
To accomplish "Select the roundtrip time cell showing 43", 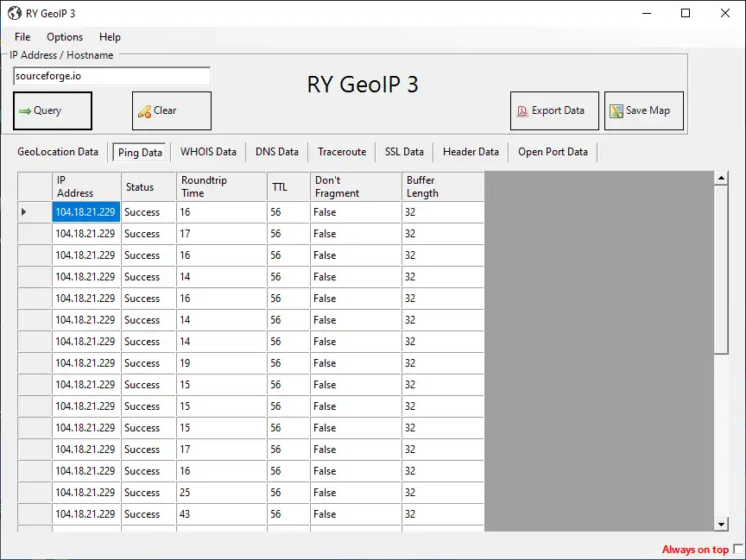I will tap(221, 514).
